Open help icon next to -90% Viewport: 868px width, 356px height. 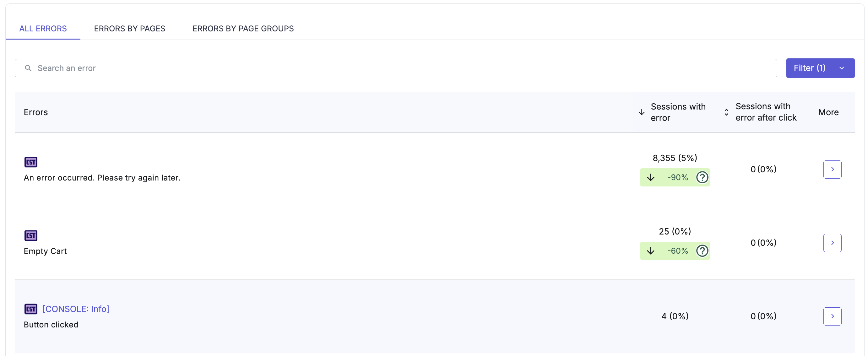(x=702, y=177)
